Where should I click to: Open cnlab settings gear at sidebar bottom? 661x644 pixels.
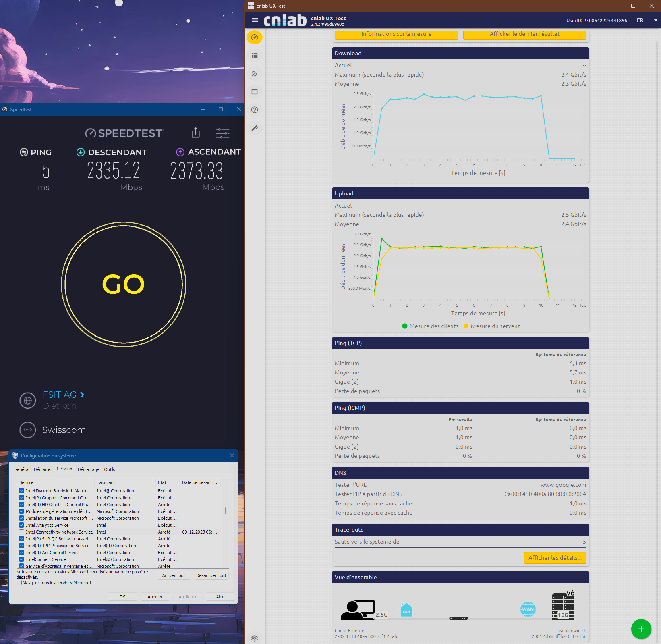(x=255, y=638)
